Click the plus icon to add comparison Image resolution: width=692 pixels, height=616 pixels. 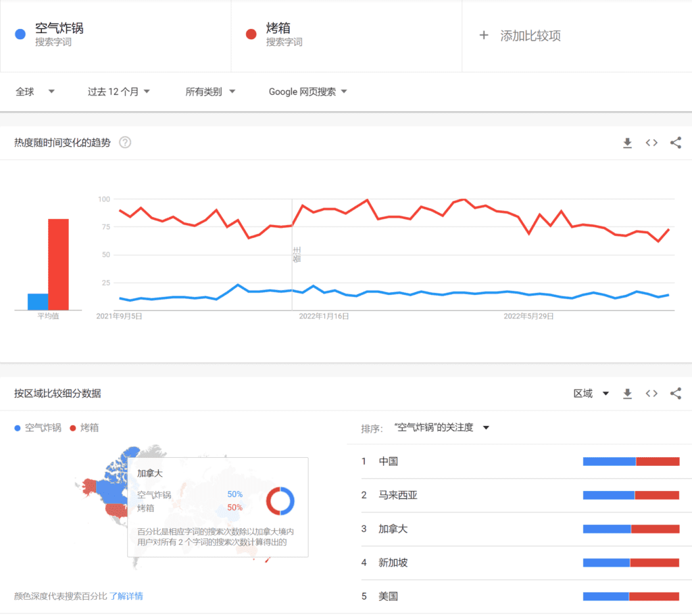click(483, 36)
